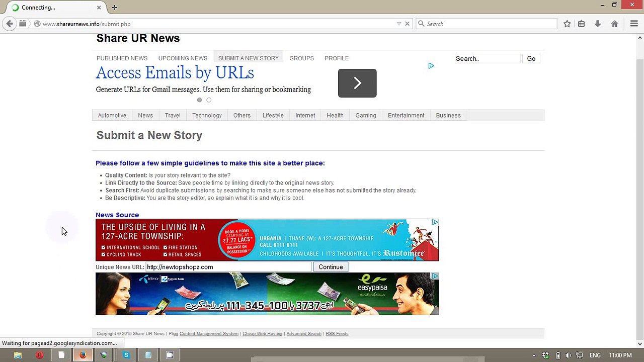Click the Rustomjee township banner ad
The height and width of the screenshot is (362, 644).
click(x=267, y=240)
